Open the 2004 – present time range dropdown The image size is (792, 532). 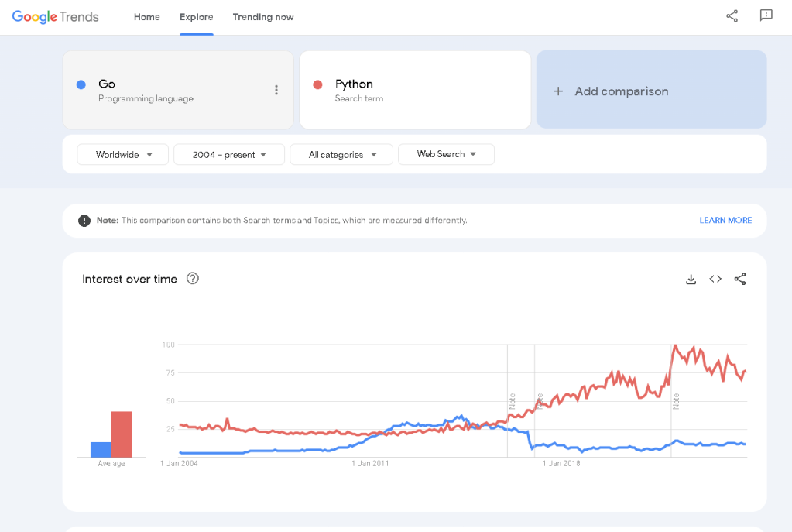[x=229, y=155]
